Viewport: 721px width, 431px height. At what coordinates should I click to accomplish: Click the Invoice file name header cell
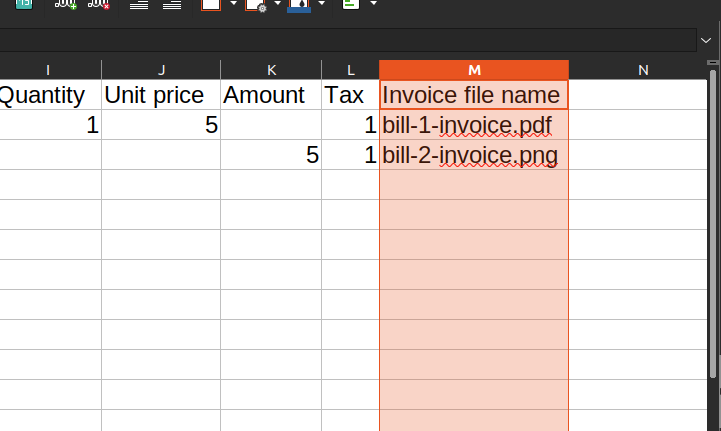[474, 95]
